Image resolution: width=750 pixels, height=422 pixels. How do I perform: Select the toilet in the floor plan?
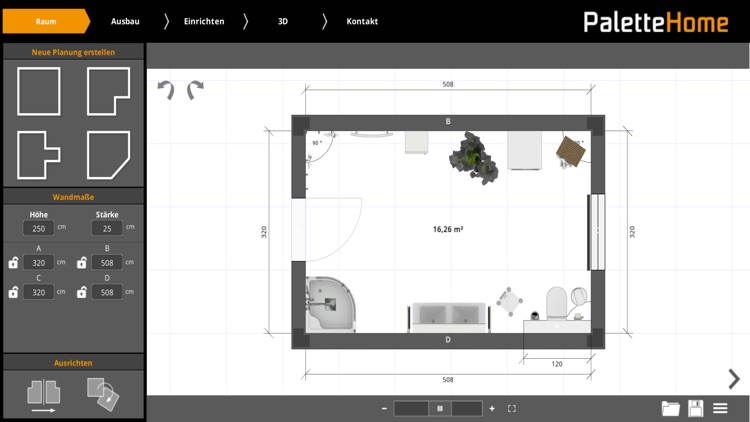tap(556, 302)
